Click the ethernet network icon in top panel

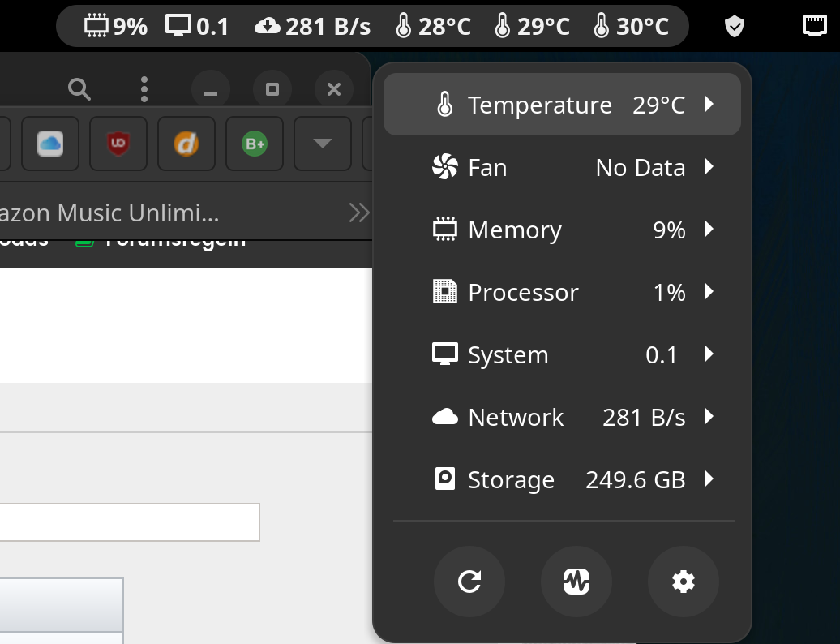click(x=814, y=26)
